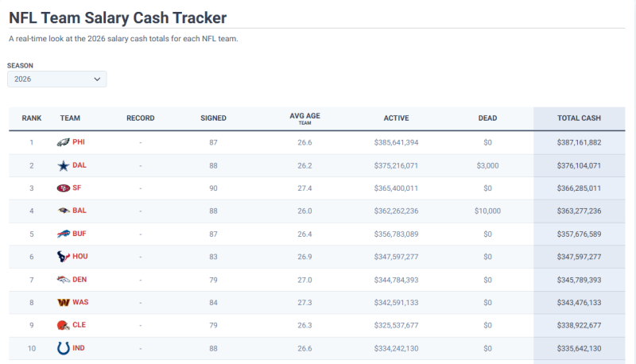The width and height of the screenshot is (636, 364).
Task: Select dead cash value $10,000
Action: click(487, 211)
